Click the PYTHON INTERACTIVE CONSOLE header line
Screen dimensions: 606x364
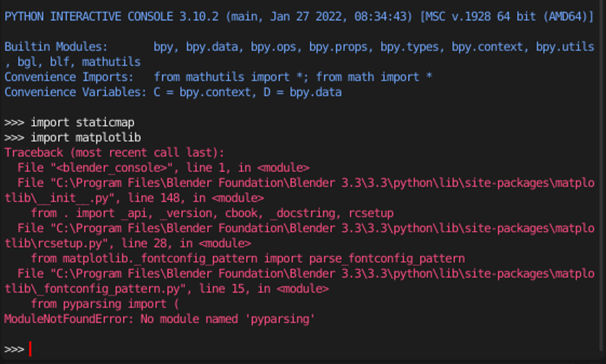299,17
